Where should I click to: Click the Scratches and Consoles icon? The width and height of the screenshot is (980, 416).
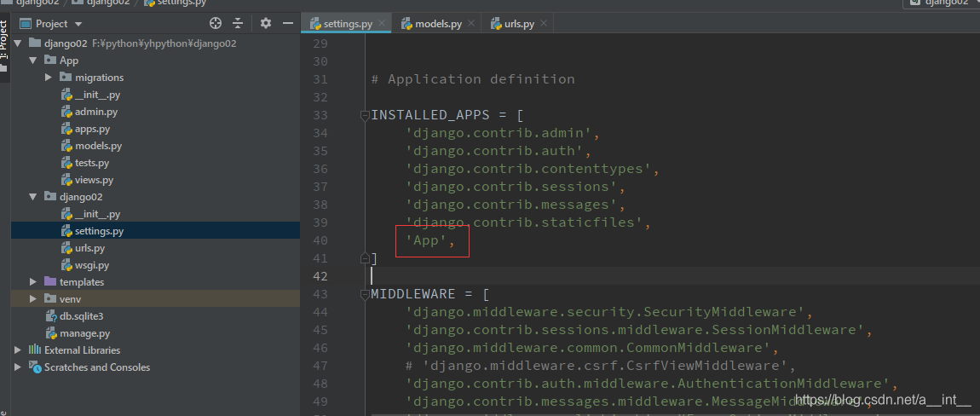click(35, 367)
